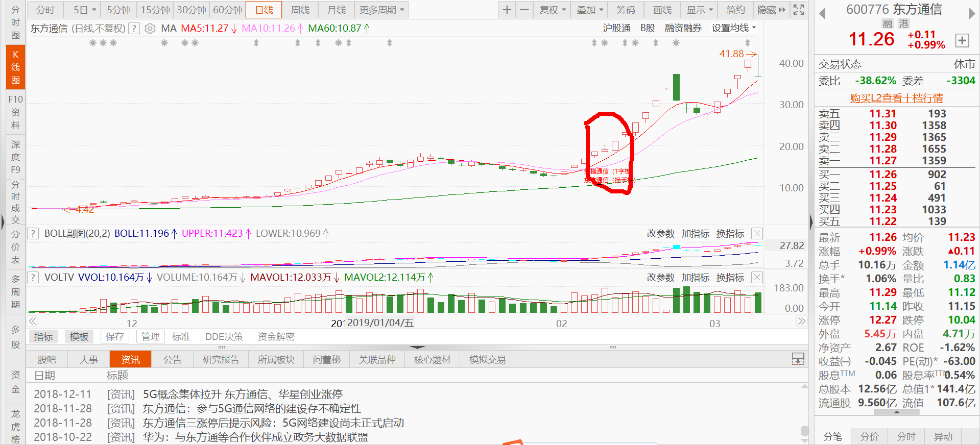Viewport: 980px width, 445px height.
Task: Click the DDE决策 indicator option
Action: pos(224,337)
